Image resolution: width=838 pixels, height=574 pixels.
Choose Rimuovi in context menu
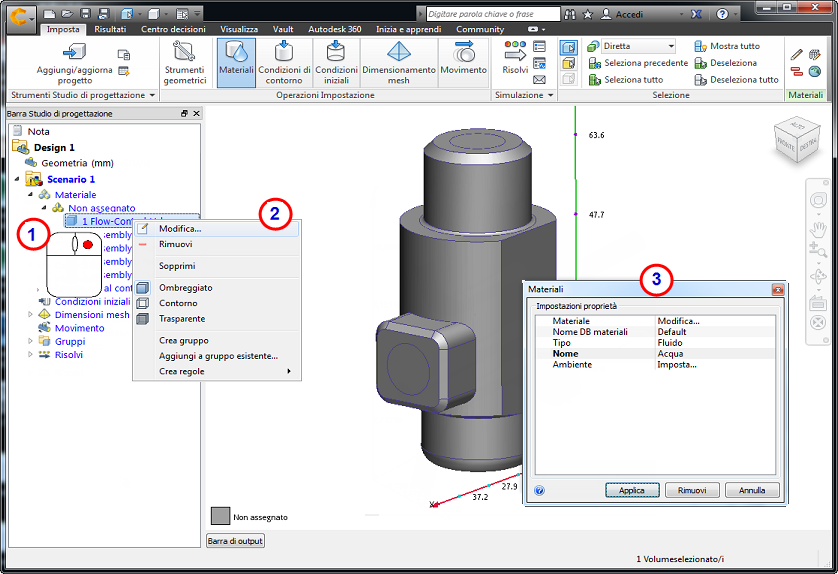point(217,244)
